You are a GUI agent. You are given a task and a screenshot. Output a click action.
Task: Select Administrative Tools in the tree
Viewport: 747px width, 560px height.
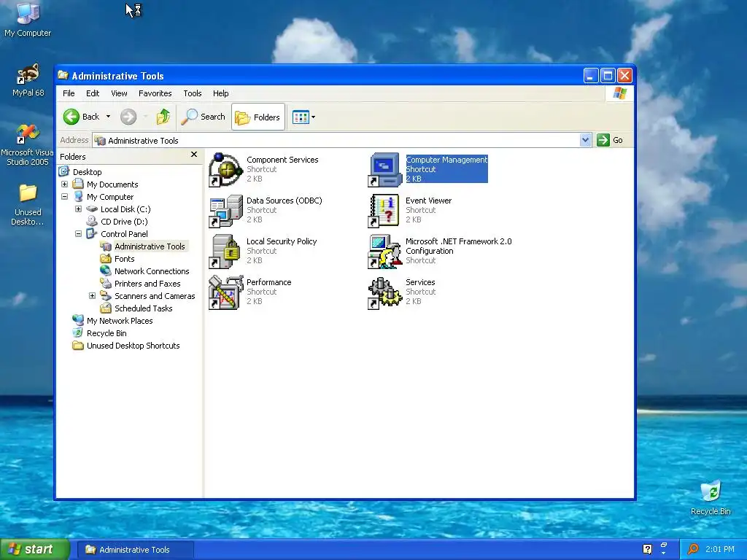click(x=150, y=246)
